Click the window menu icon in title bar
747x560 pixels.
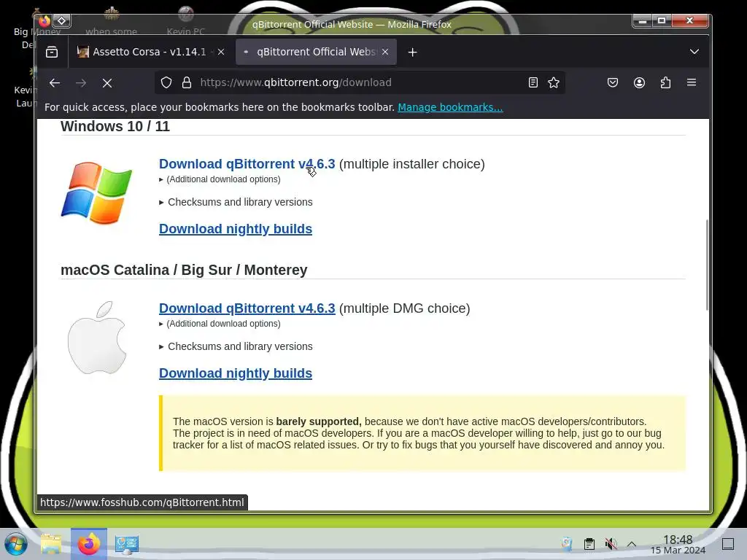point(44,21)
